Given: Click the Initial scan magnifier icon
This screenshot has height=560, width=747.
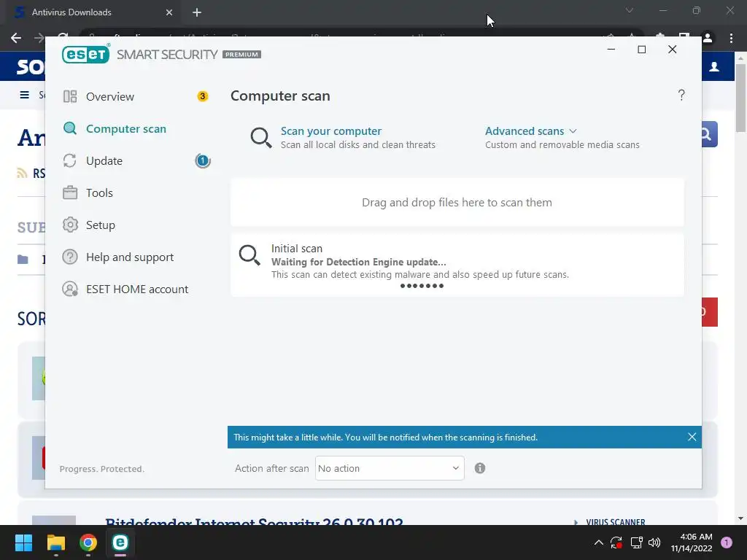Looking at the screenshot, I should click(249, 255).
